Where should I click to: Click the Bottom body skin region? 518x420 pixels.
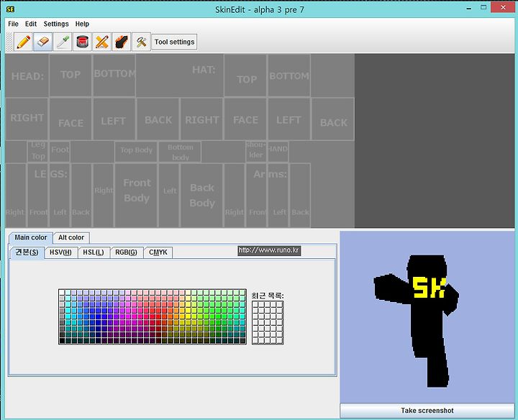180,152
